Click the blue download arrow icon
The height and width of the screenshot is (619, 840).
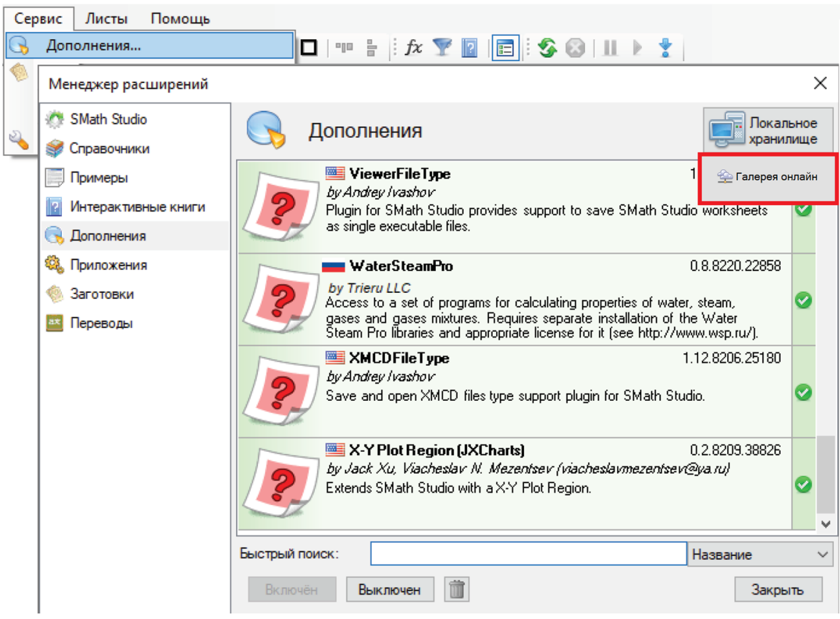(665, 48)
